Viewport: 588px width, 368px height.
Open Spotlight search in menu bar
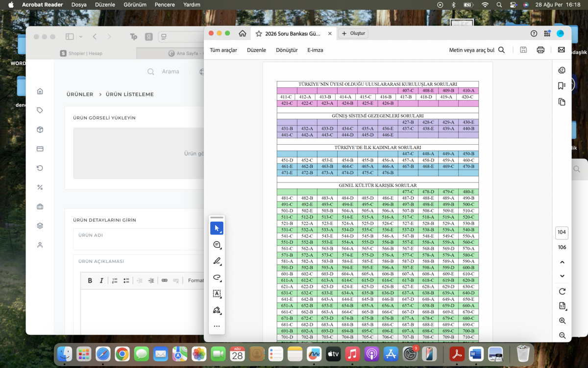tap(499, 4)
